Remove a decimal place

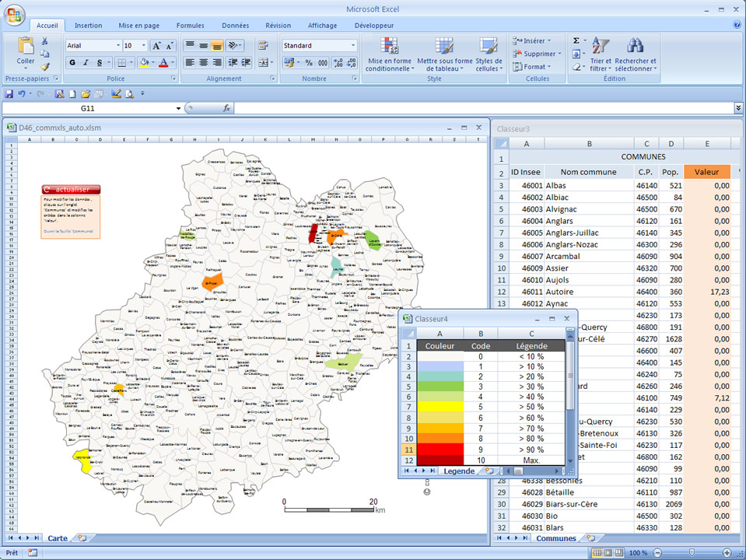click(352, 62)
